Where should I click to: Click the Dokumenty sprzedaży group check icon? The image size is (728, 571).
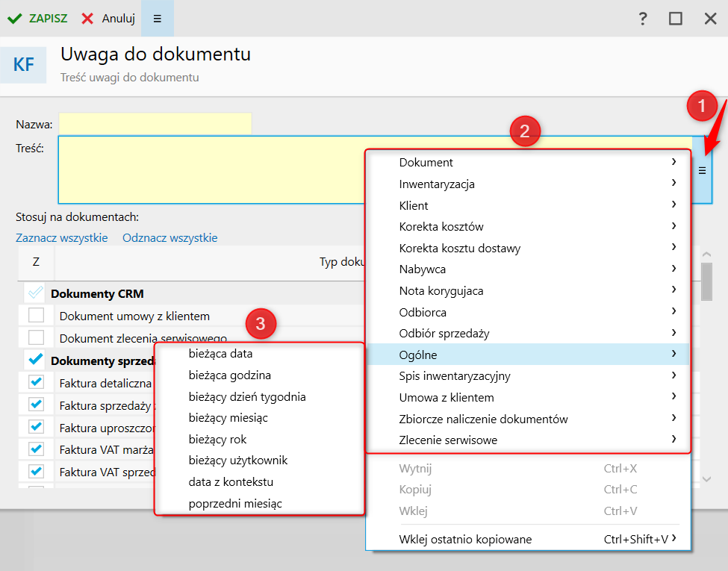tap(35, 360)
